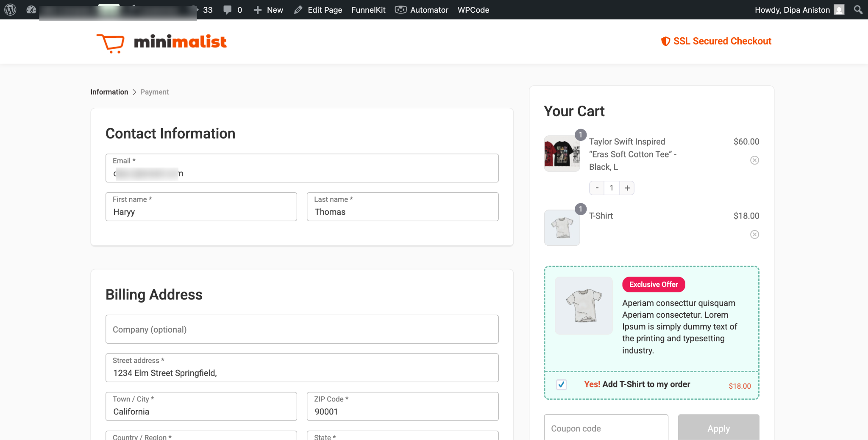Click the Contact Information heading
The height and width of the screenshot is (440, 868).
[170, 134]
